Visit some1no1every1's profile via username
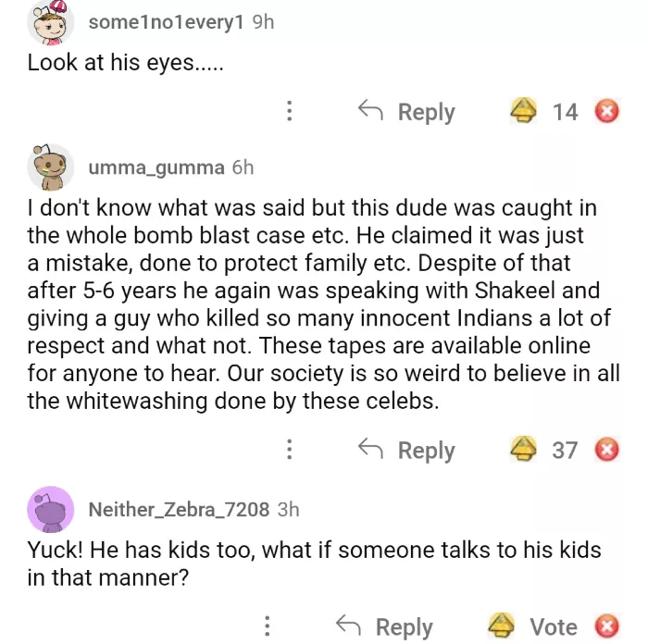This screenshot has height=644, width=648. 166,22
